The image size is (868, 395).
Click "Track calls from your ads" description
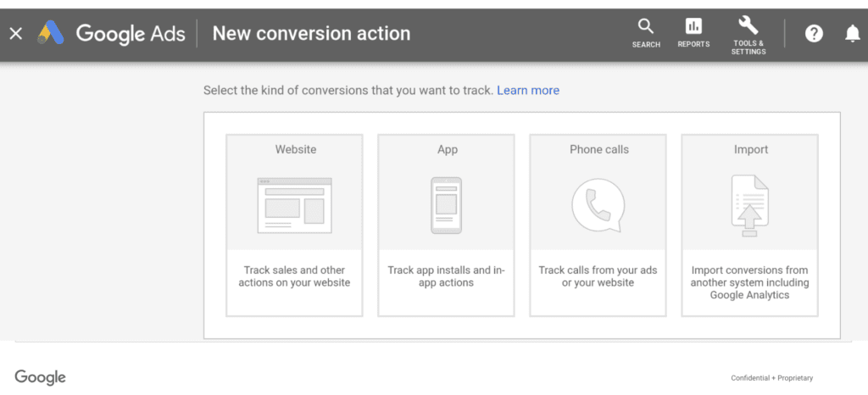click(x=598, y=276)
